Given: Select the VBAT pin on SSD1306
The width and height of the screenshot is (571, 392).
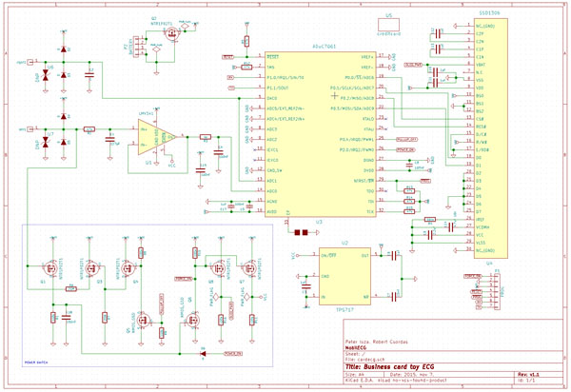Looking at the screenshot, I should (481, 65).
